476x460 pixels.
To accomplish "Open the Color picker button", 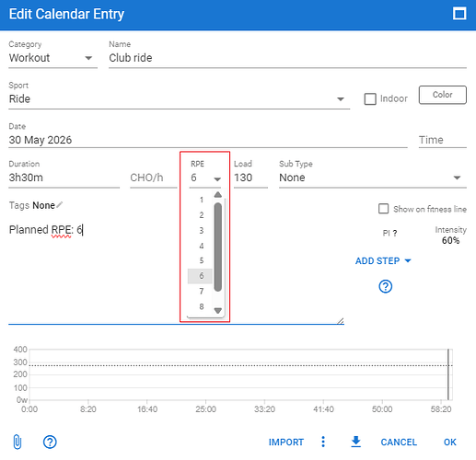I will coord(443,95).
